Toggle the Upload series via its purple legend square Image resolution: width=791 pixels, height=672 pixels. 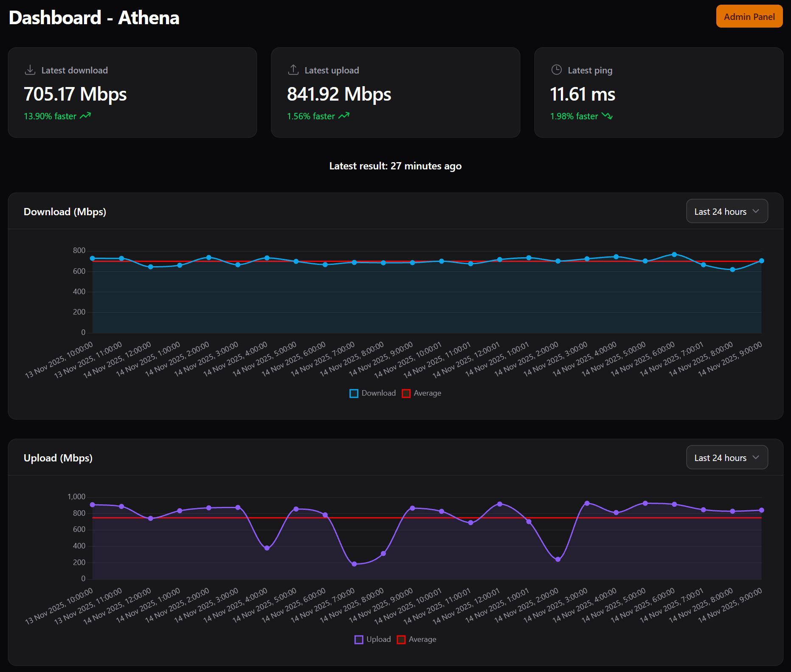click(x=359, y=639)
